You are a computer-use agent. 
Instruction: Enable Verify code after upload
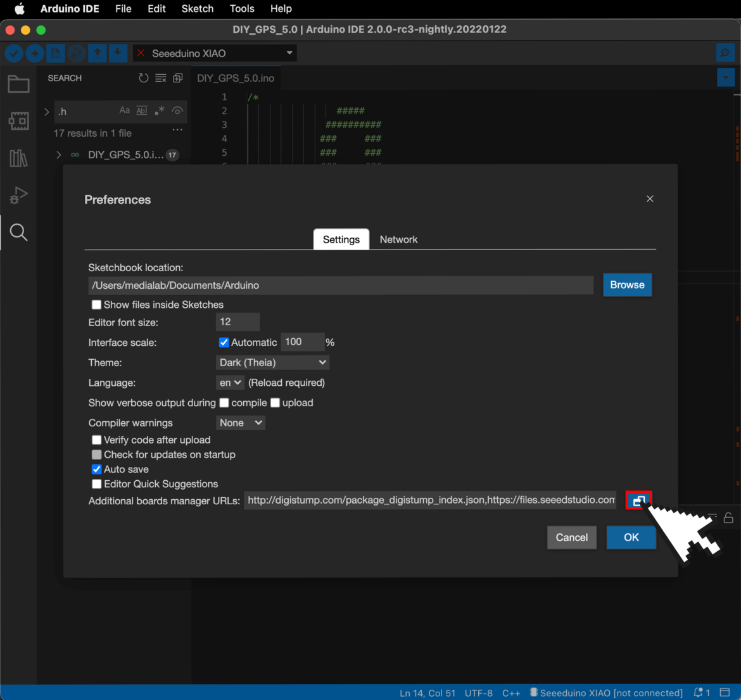pyautogui.click(x=96, y=440)
